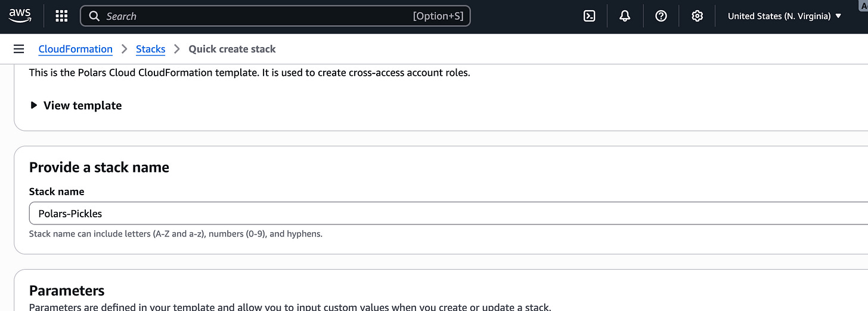Focus the top Search field
This screenshot has width=868, height=311.
(275, 16)
